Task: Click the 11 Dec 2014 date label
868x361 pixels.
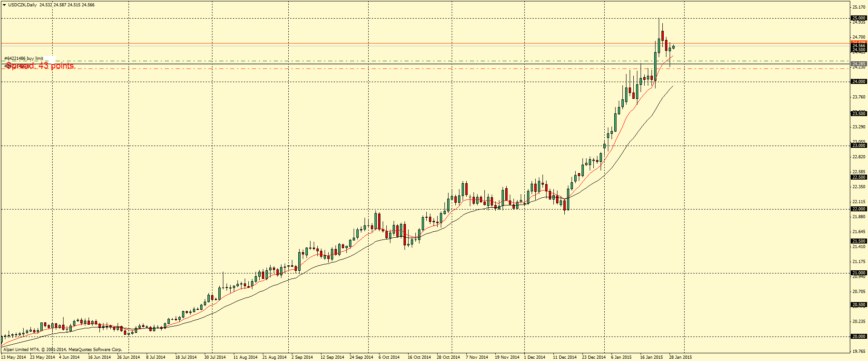Action: (x=565, y=357)
